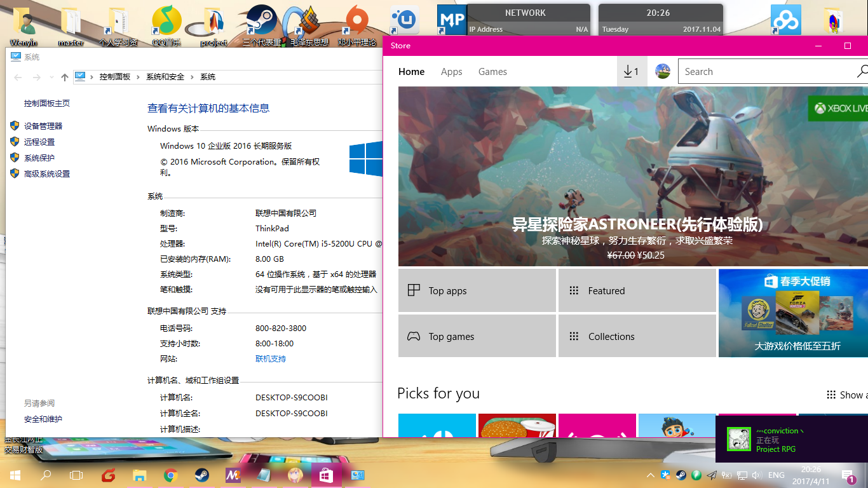Expand breadcrumb arrow after 控制面板

click(x=138, y=77)
